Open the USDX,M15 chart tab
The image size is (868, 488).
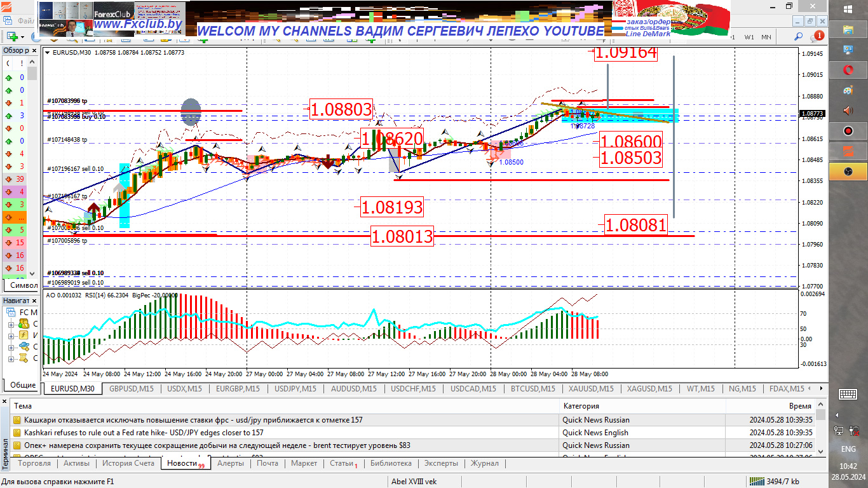pos(184,389)
